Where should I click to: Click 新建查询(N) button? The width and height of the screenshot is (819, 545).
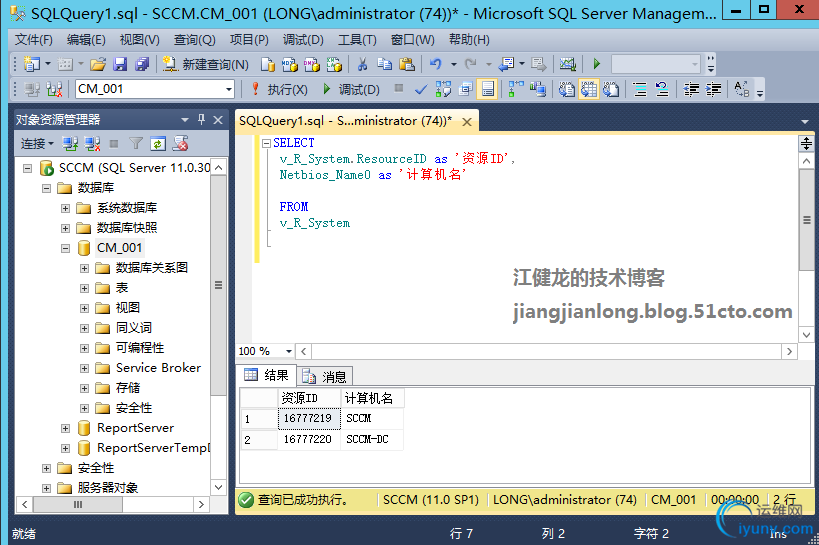coord(205,64)
